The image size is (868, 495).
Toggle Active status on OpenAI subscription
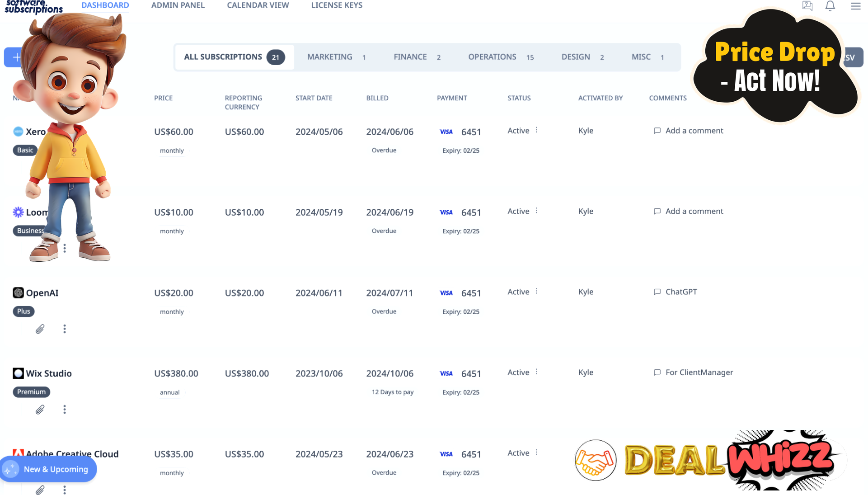click(x=536, y=292)
